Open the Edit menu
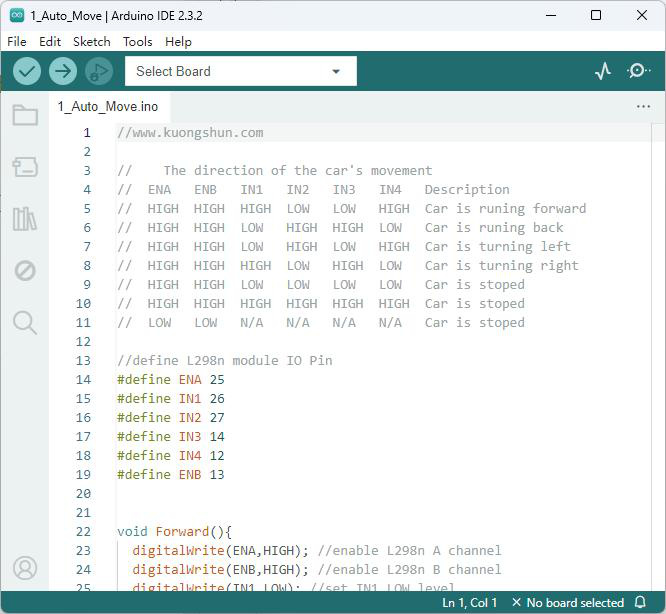The image size is (666, 614). [x=50, y=42]
